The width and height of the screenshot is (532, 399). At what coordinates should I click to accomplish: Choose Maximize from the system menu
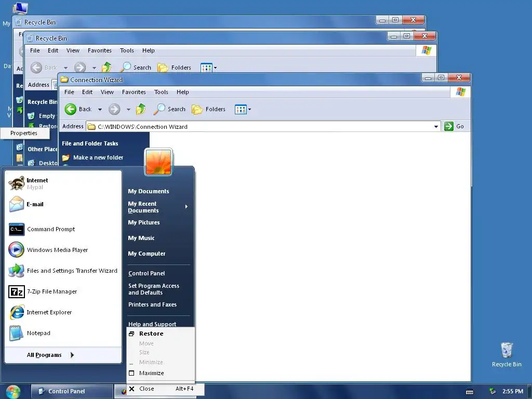[x=161, y=373]
